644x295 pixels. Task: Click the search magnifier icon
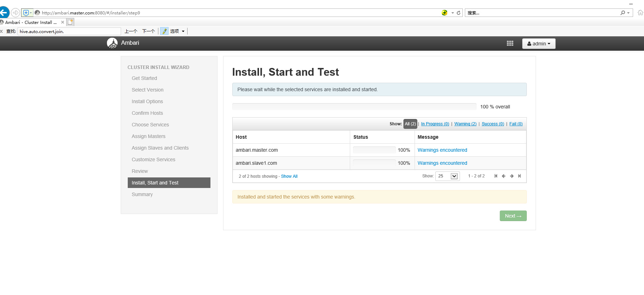click(623, 13)
